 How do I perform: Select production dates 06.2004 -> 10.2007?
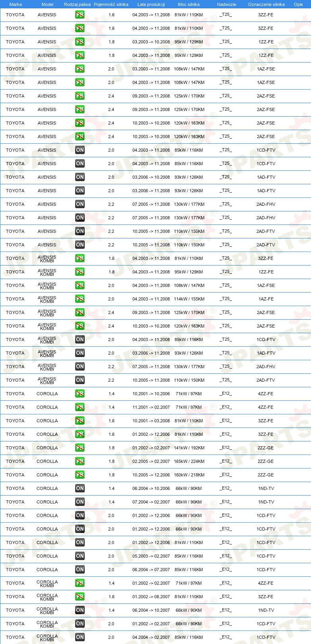151,610
